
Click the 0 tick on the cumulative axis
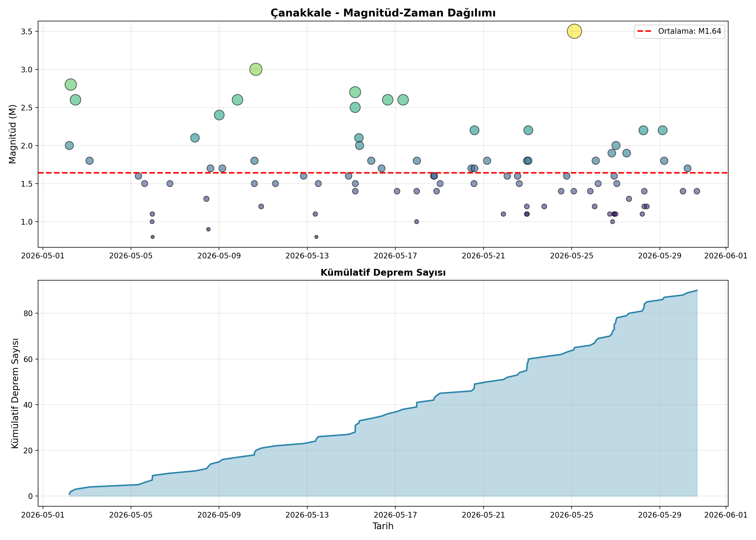31,496
